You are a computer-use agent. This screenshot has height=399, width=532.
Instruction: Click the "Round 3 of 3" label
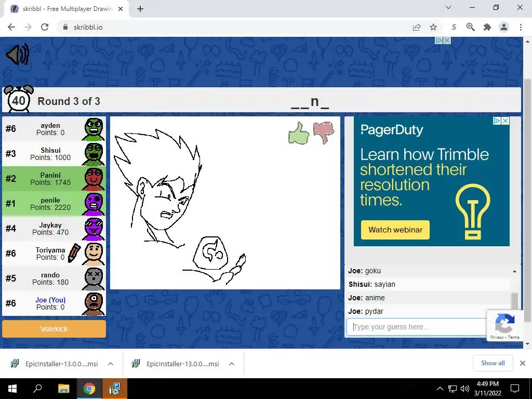[x=69, y=101]
